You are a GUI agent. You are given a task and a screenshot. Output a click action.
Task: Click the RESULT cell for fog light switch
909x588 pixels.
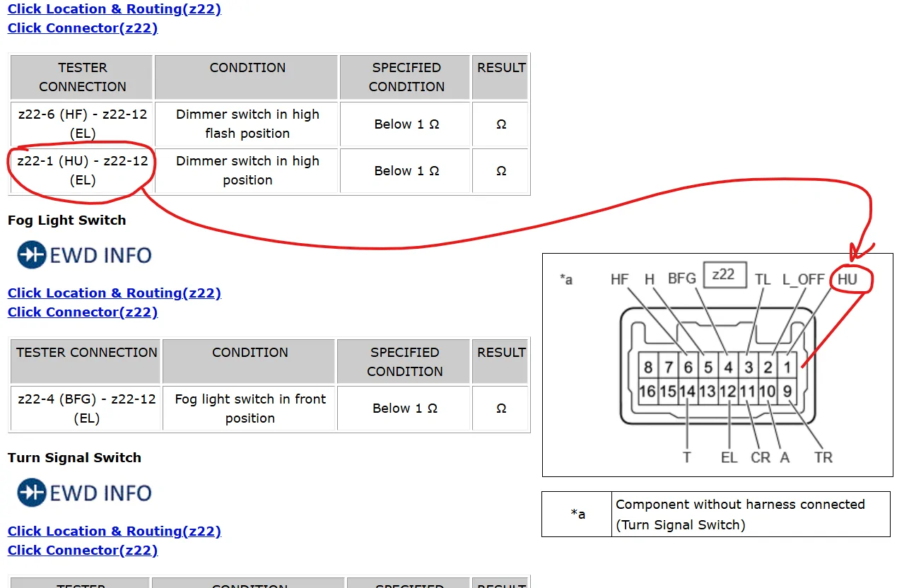tap(500, 408)
